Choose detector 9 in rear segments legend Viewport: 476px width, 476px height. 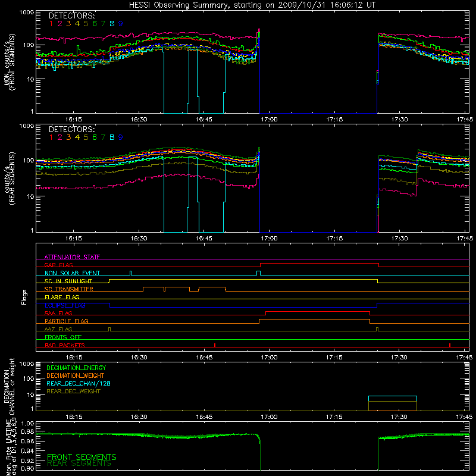[121, 137]
